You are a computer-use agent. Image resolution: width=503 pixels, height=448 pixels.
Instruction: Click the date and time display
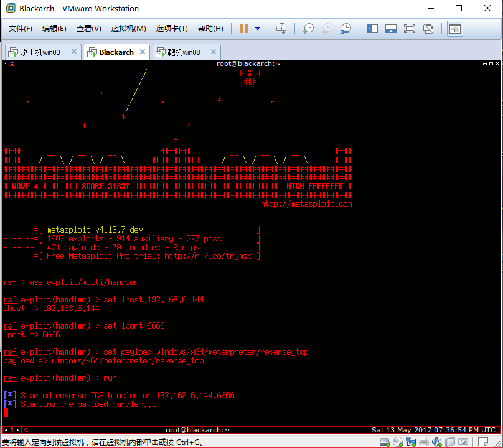(433, 430)
